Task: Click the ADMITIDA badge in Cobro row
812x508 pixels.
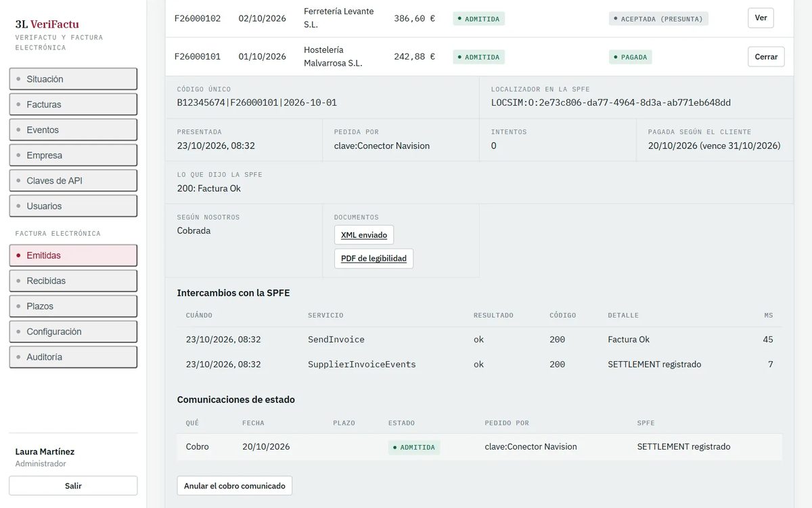Action: coord(414,447)
